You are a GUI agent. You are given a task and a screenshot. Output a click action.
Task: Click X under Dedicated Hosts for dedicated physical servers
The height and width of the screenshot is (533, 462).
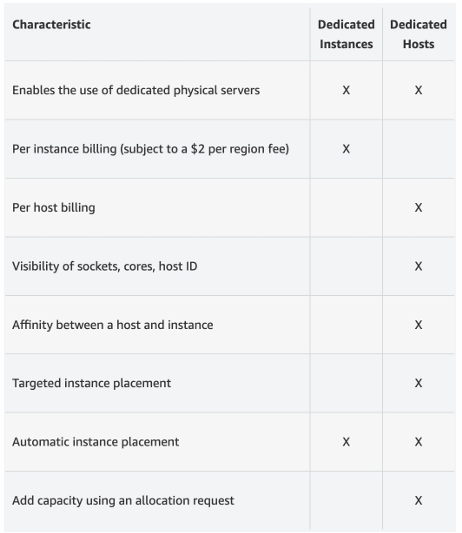(x=418, y=90)
